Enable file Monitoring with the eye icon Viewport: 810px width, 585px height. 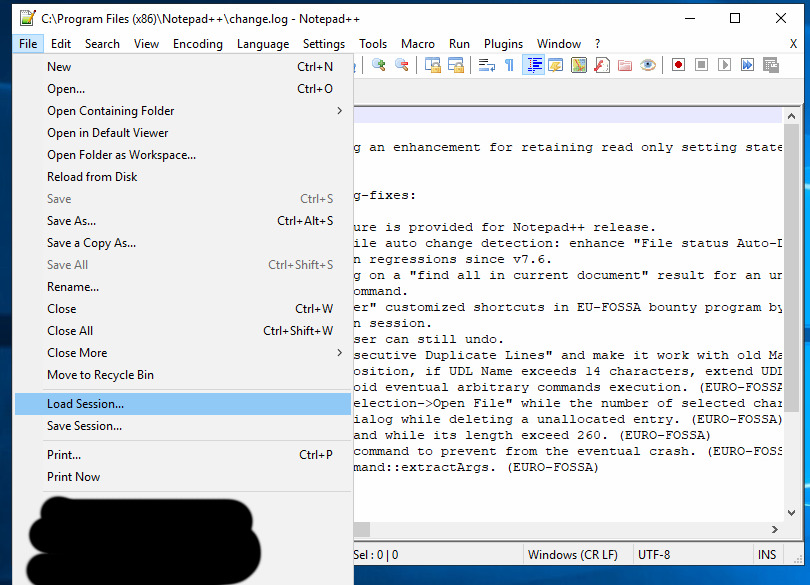(x=647, y=64)
